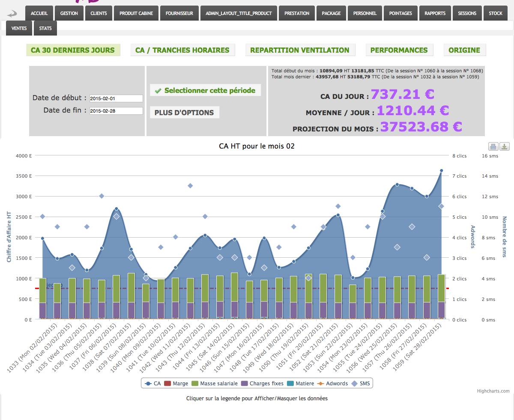Image resolution: width=514 pixels, height=420 pixels.
Task: Show the CA 30 DERNIERS JOURS report
Action: coord(73,50)
